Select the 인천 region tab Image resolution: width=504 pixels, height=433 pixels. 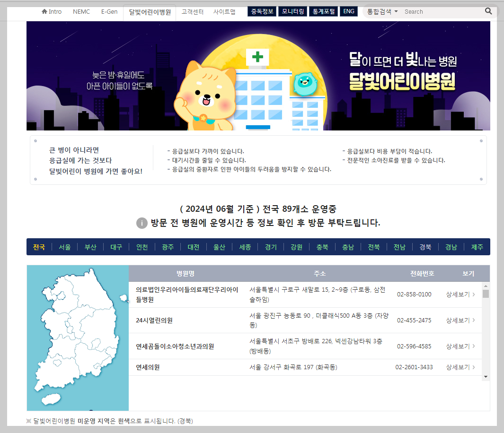pyautogui.click(x=142, y=247)
